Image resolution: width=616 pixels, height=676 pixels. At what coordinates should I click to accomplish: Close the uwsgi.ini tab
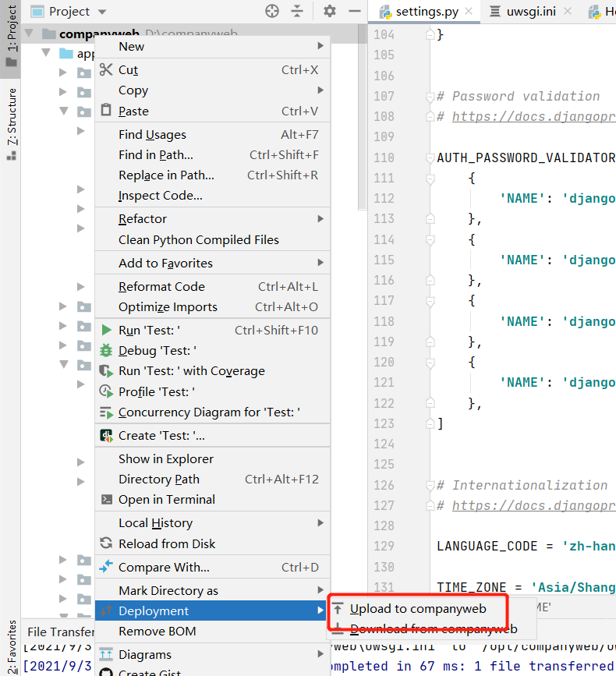tap(568, 12)
